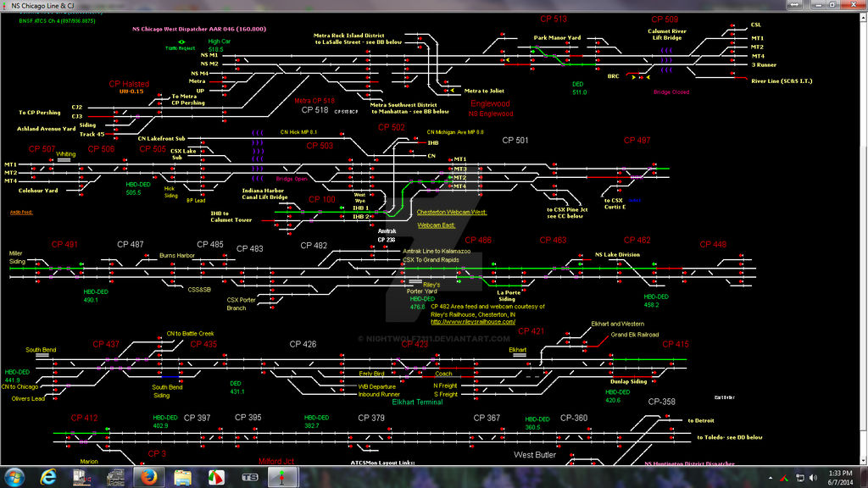Click the CP 448 label
The image size is (868, 488).
713,244
